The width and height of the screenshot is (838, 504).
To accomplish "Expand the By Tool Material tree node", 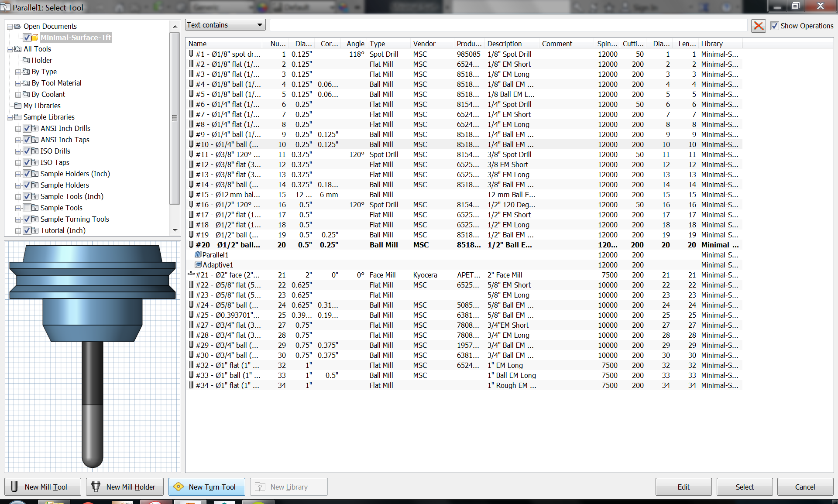I will pos(18,83).
